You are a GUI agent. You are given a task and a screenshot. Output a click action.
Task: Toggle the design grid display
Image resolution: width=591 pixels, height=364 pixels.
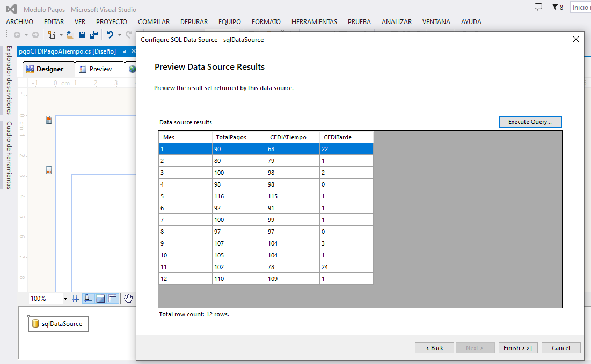tap(76, 299)
